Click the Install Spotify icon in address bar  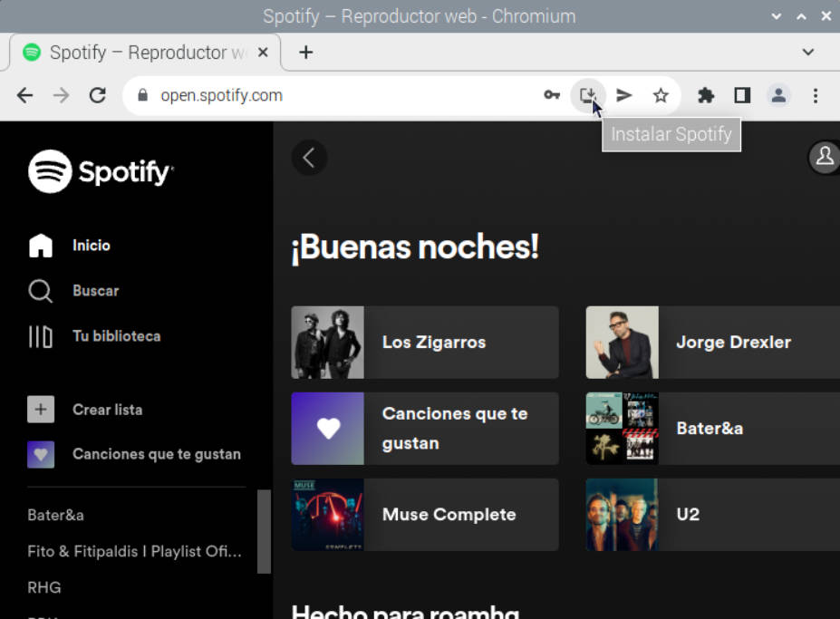point(588,95)
